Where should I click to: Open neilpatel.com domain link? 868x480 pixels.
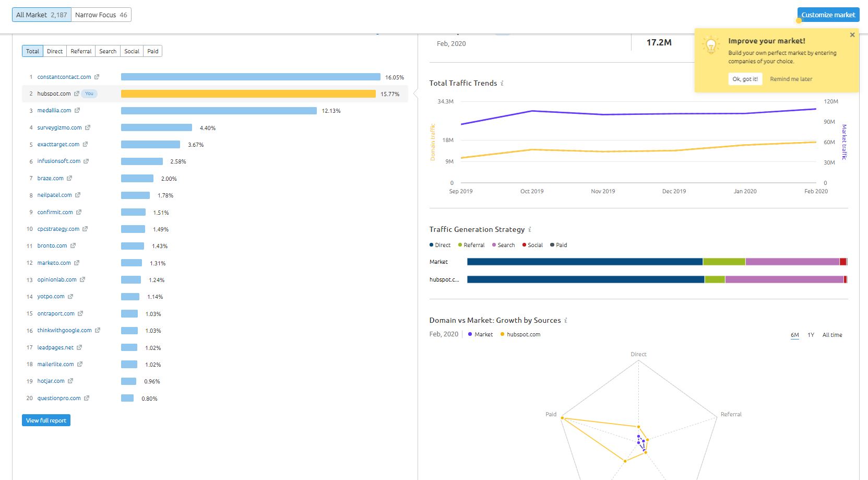55,195
